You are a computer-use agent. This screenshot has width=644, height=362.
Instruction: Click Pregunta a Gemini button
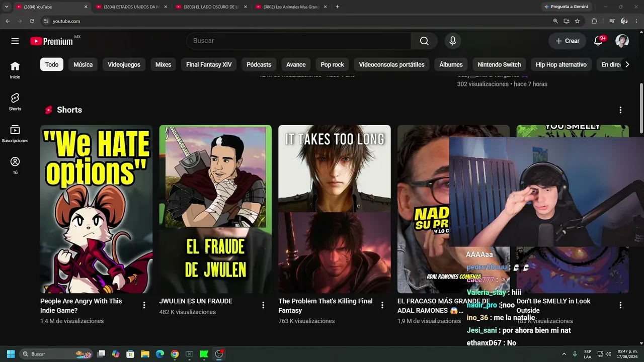(x=566, y=7)
